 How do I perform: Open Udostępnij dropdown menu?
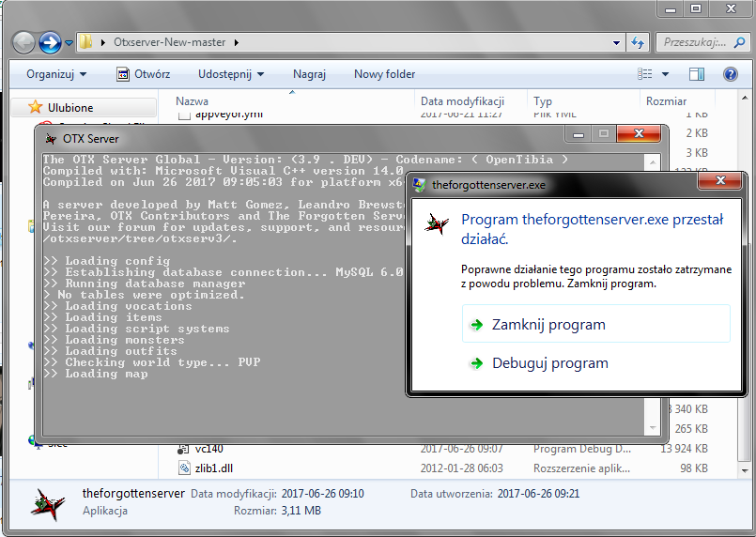click(x=231, y=74)
